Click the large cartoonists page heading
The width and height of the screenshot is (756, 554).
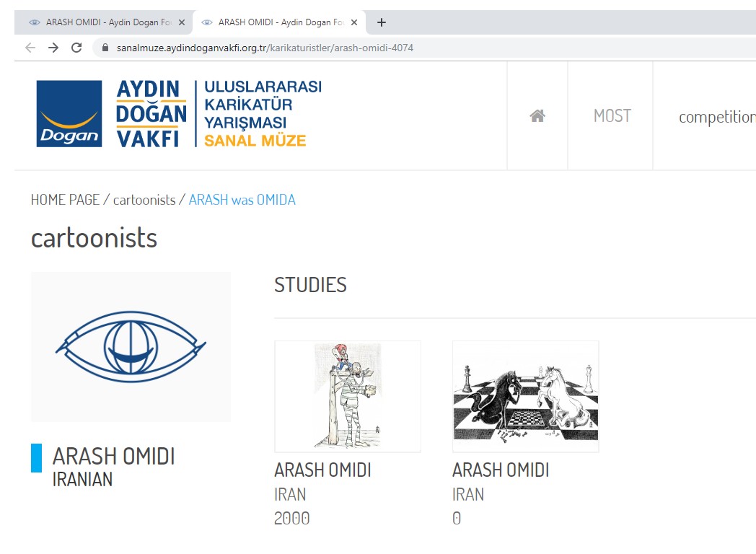[x=94, y=238]
